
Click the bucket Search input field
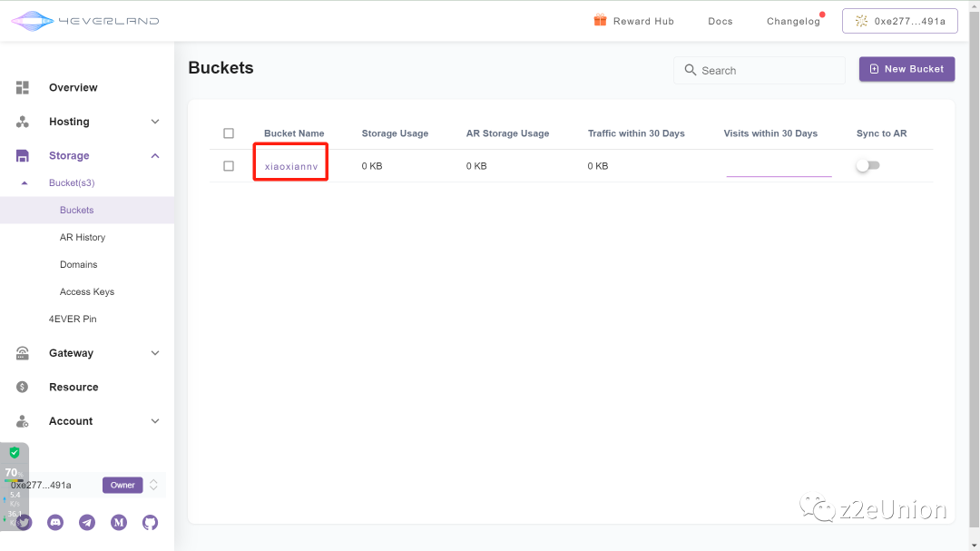(768, 71)
